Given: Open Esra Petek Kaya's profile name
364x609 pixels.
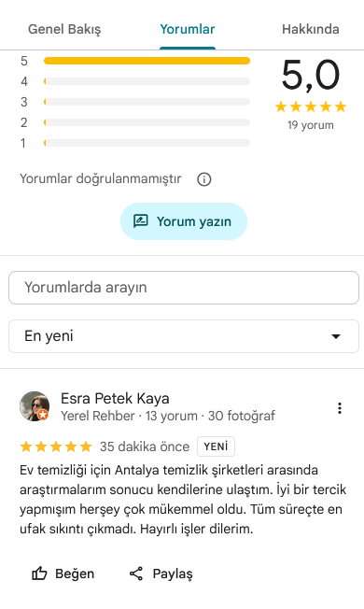Looking at the screenshot, I should [x=115, y=399].
